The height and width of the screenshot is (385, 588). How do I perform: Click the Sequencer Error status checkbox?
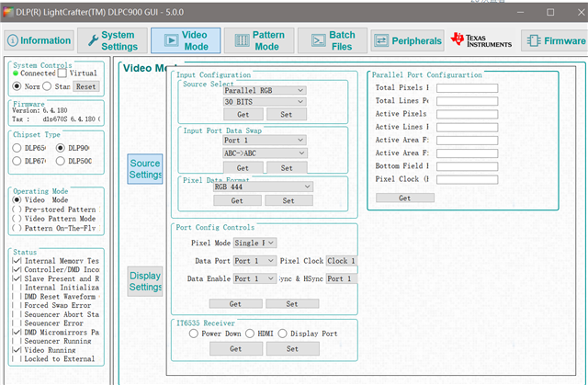click(17, 323)
